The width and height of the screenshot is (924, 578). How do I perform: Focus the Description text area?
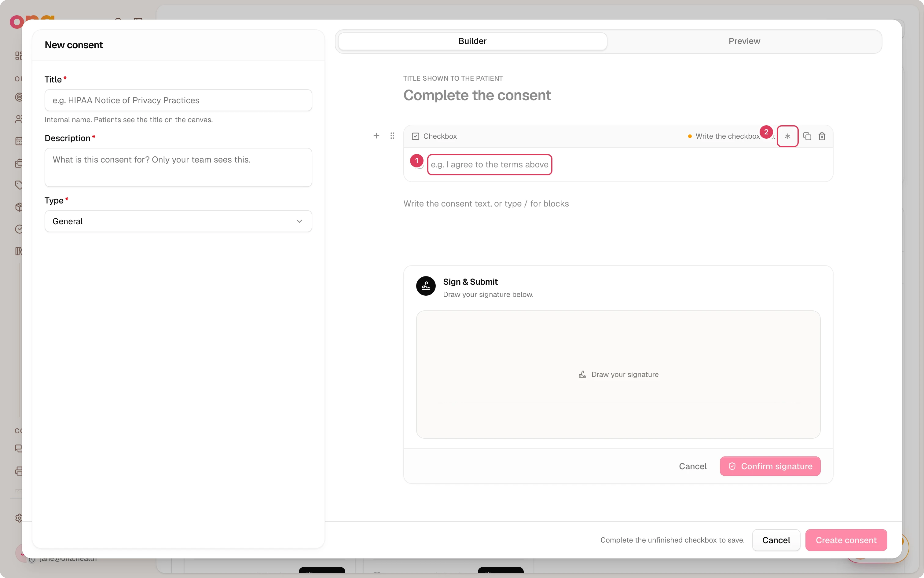pos(178,167)
